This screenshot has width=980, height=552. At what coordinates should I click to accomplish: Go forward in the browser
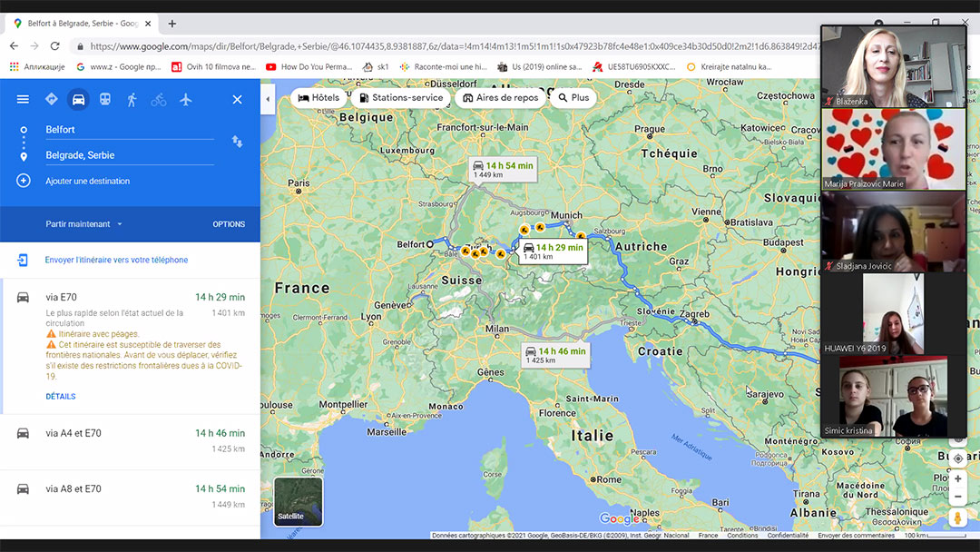(x=34, y=46)
